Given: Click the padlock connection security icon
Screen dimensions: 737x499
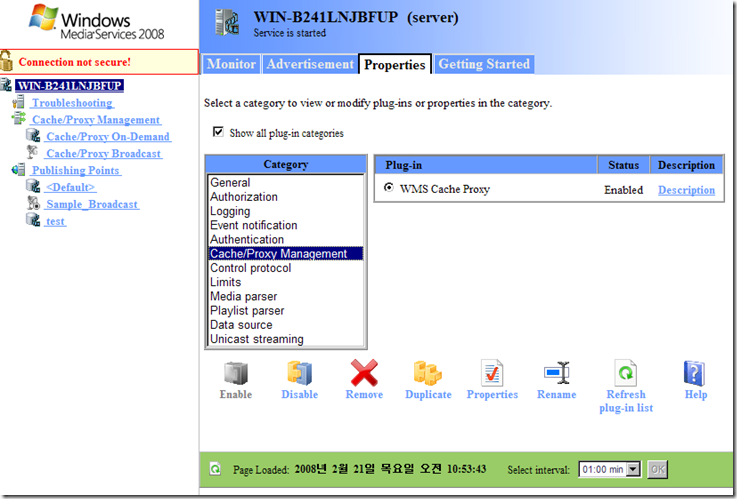Looking at the screenshot, I should click(x=6, y=62).
